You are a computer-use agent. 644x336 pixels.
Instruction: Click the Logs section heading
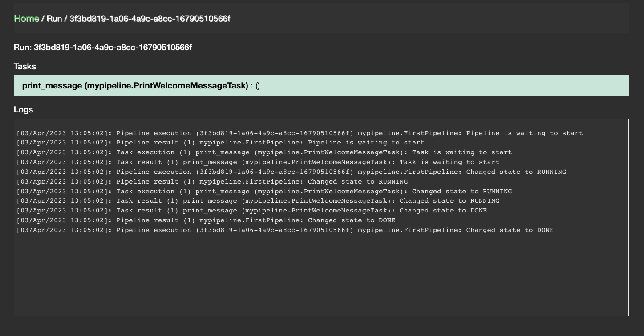[x=24, y=110]
